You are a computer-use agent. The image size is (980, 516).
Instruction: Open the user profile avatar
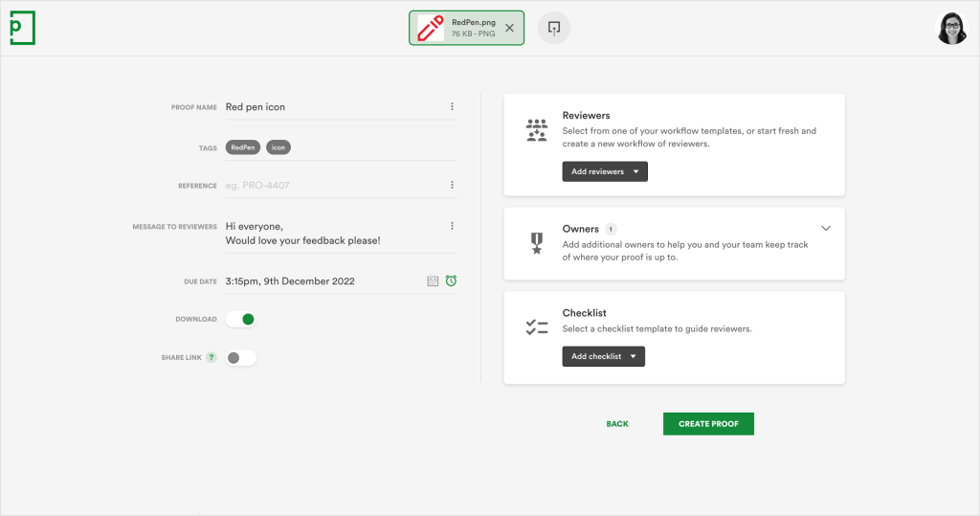click(x=951, y=28)
